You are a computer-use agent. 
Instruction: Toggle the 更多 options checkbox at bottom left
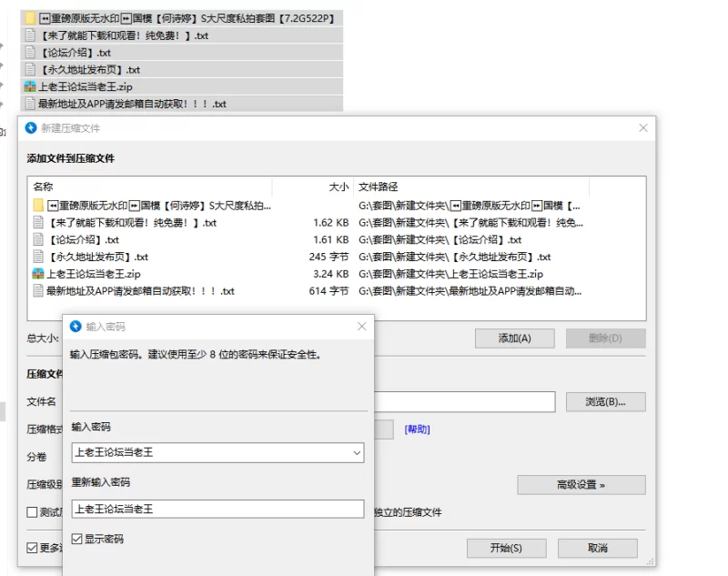32,548
